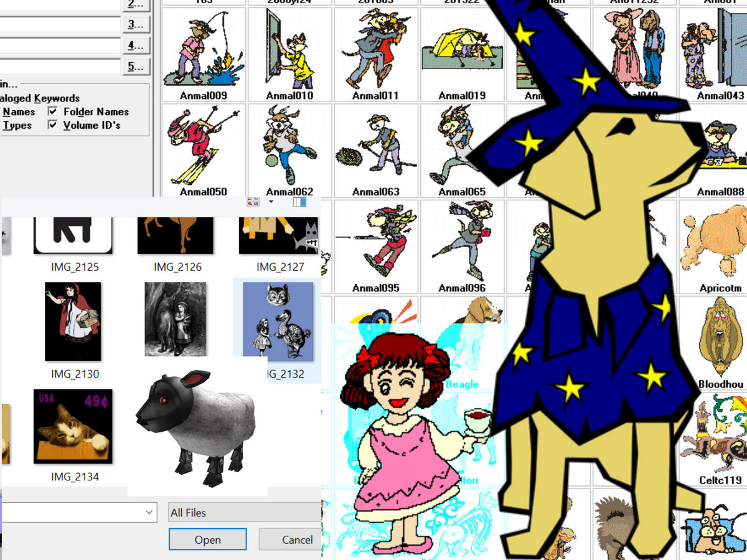
Task: Select the IMG_2126 file thumbnail
Action: (x=176, y=235)
